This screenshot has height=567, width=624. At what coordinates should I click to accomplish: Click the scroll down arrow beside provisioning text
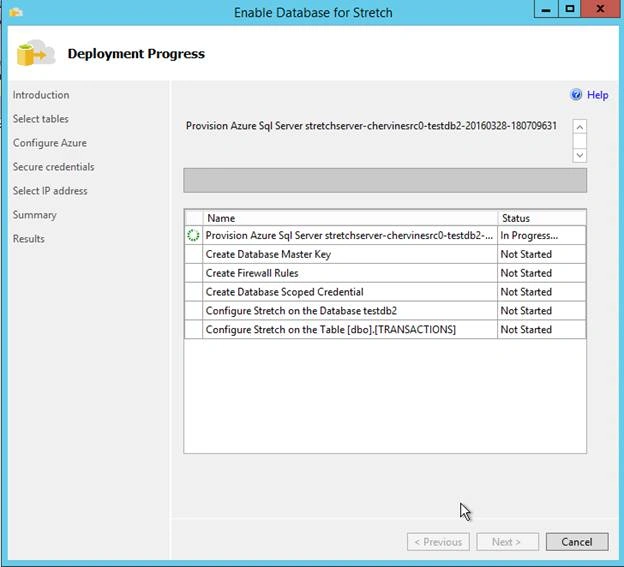pyautogui.click(x=580, y=155)
